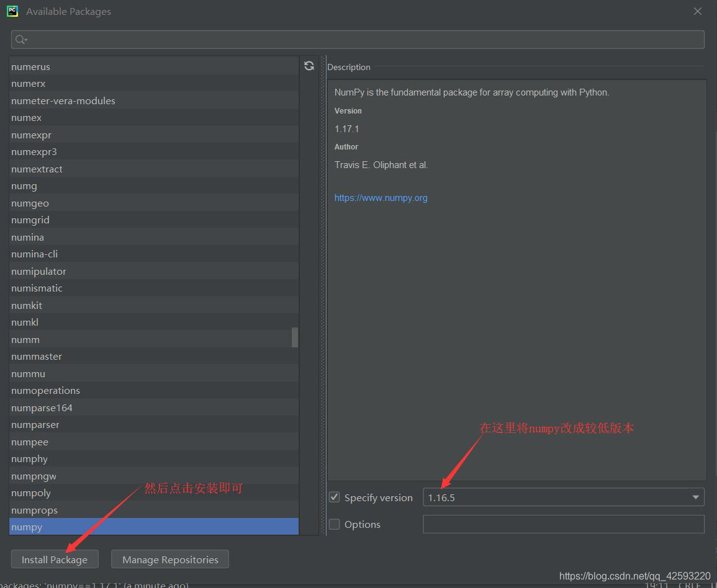
Task: Select the numpy package row
Action: pos(154,527)
